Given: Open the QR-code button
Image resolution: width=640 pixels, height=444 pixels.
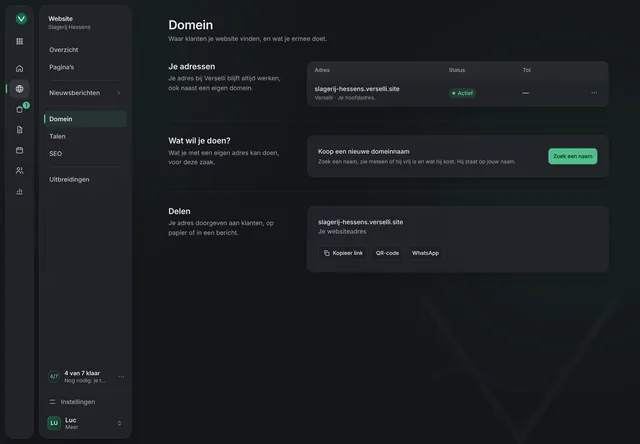Looking at the screenshot, I should 387,253.
